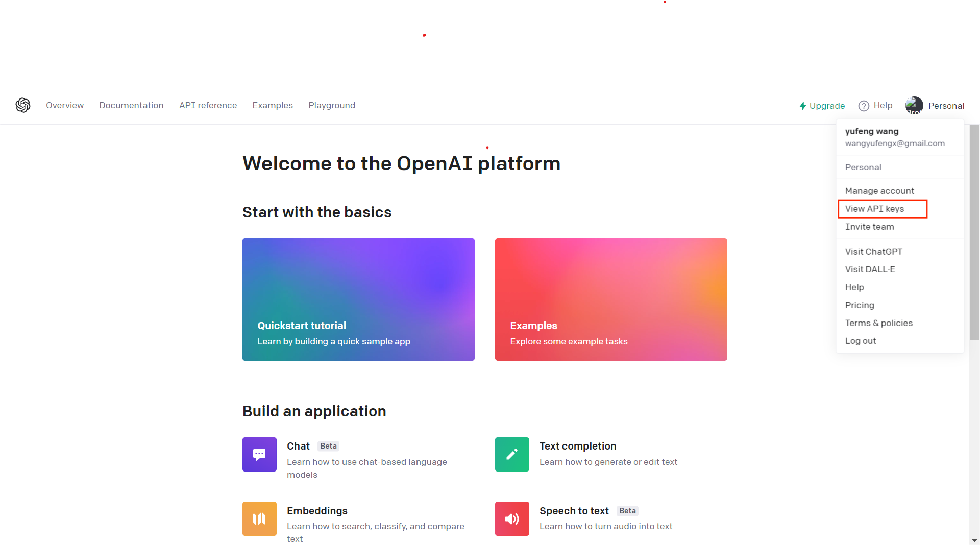Click the Upgrade link
This screenshot has width=980, height=545.
pos(822,106)
